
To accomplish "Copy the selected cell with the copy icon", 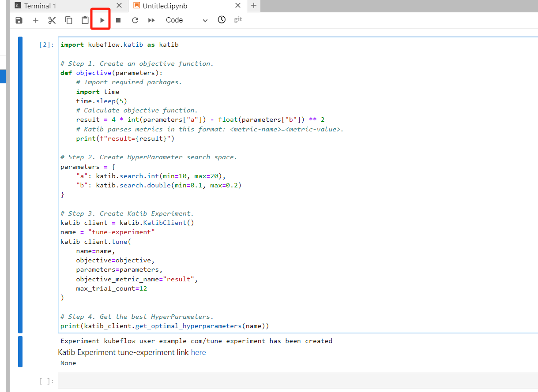I will 69,20.
